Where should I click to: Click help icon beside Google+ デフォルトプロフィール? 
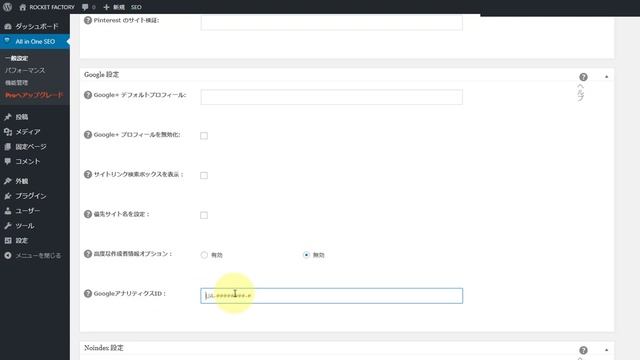coord(88,95)
